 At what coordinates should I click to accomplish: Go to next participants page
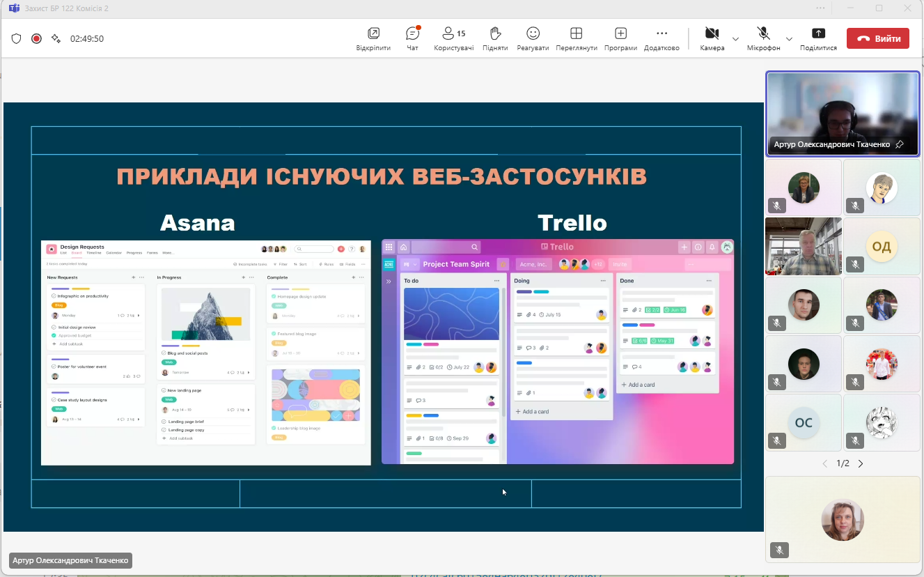861,463
